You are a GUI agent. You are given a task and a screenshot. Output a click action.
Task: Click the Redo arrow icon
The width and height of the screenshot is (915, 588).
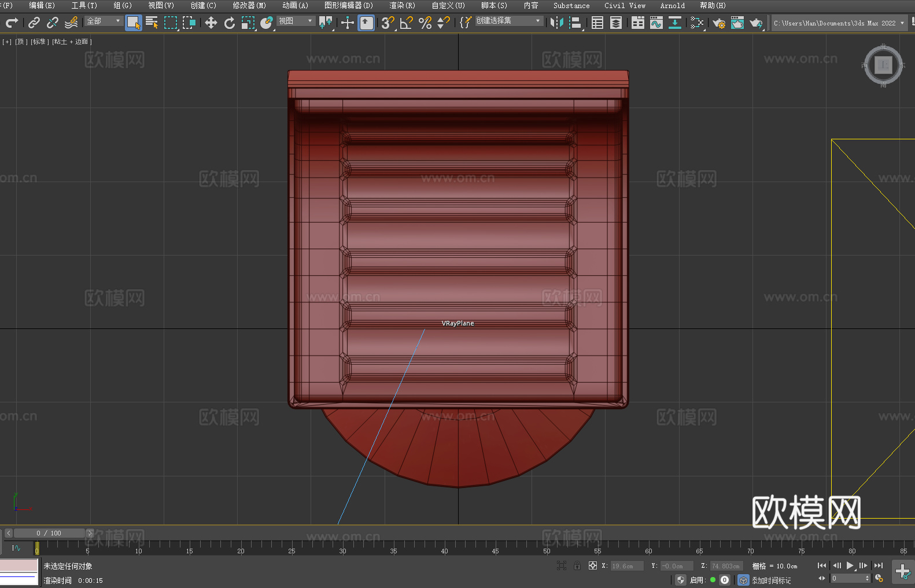tap(12, 23)
